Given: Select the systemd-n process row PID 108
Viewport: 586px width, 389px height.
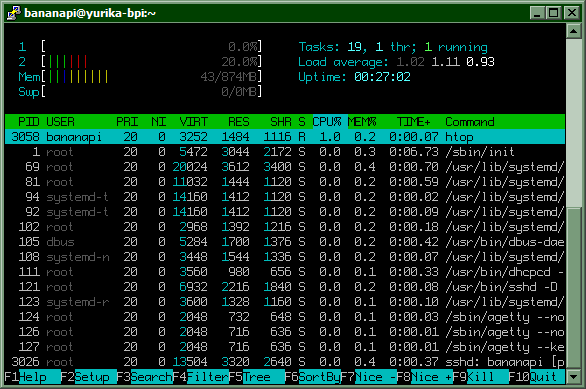Looking at the screenshot, I should (x=285, y=257).
